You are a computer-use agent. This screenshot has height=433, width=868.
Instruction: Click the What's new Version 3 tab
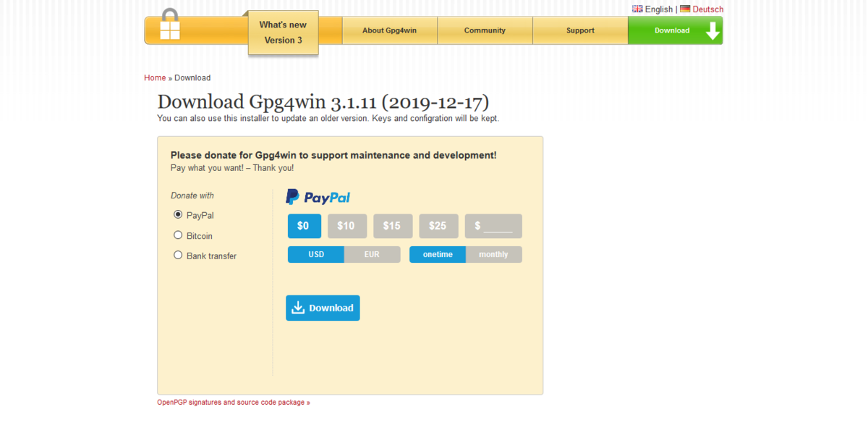[x=283, y=33]
